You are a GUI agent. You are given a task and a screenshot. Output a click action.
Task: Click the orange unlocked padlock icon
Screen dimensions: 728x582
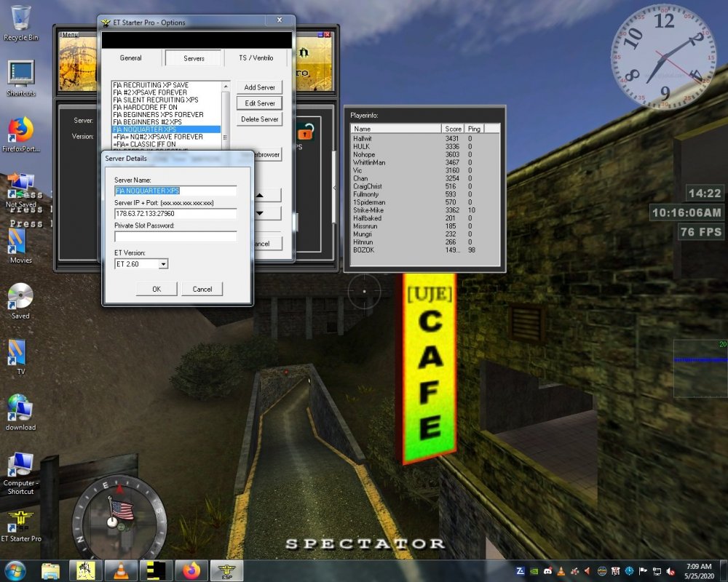pos(305,132)
